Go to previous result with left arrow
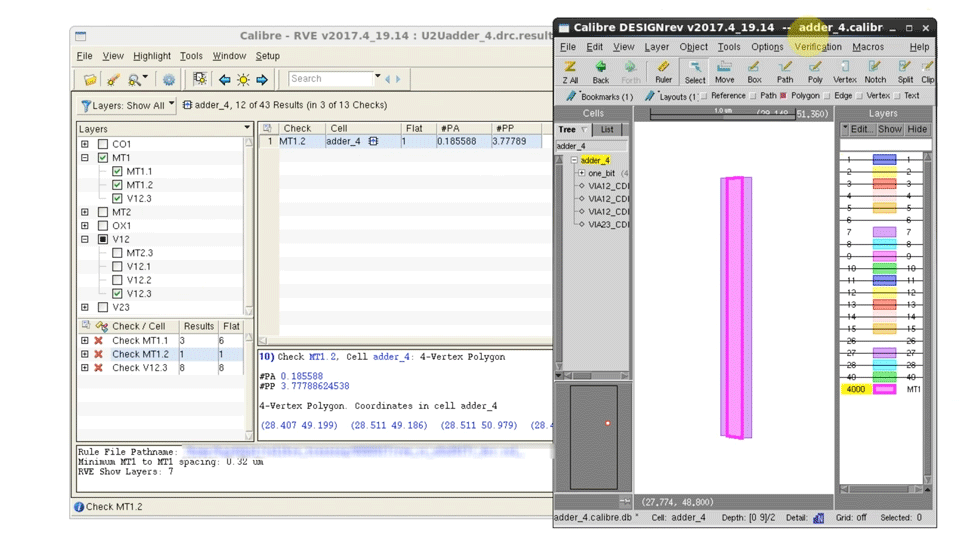The width and height of the screenshot is (960, 540). pos(225,80)
